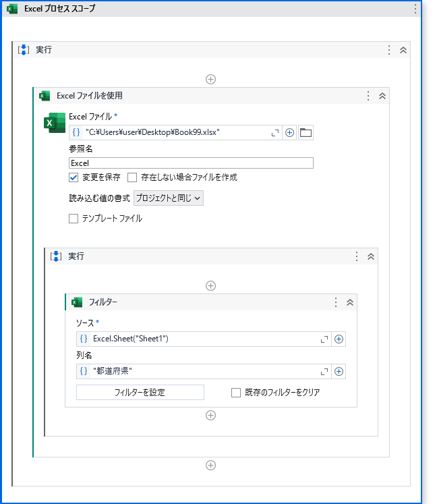Click the Excel icon in scope header
The height and width of the screenshot is (504, 437).
12,9
